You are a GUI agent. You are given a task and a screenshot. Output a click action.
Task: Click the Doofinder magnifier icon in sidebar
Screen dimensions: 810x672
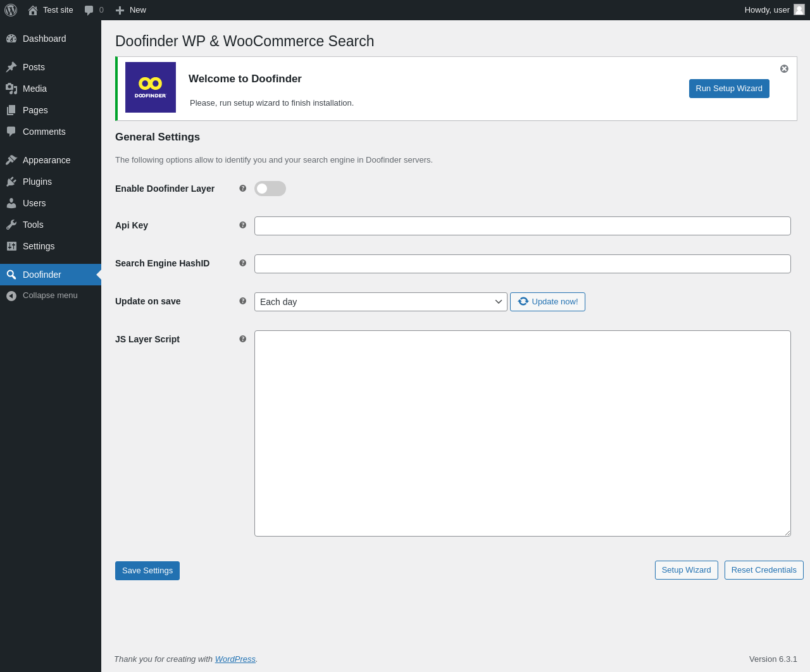(x=11, y=275)
